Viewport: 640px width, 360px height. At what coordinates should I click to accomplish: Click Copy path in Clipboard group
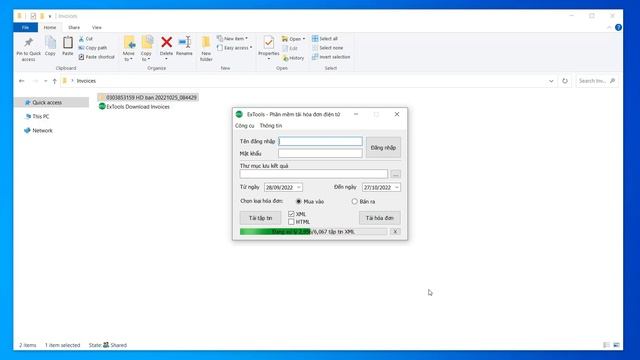tap(93, 48)
